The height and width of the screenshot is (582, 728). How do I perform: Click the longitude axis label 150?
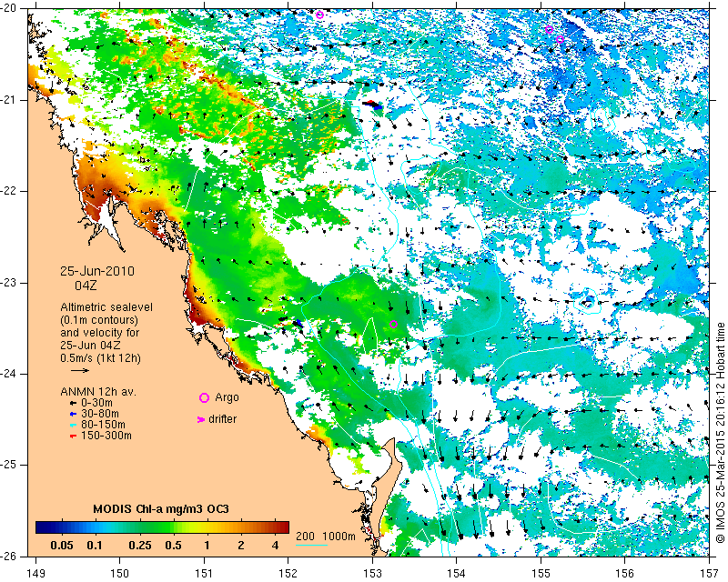(120, 574)
